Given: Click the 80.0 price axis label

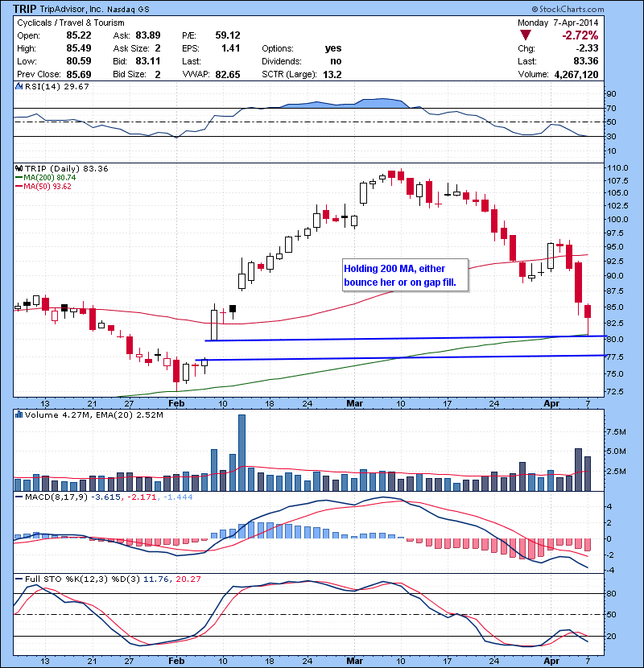Looking at the screenshot, I should [616, 340].
